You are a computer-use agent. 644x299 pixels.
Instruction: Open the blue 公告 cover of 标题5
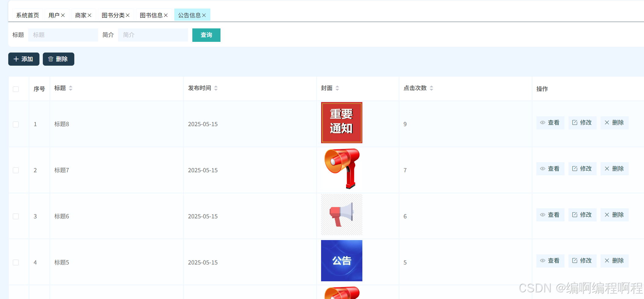click(342, 261)
